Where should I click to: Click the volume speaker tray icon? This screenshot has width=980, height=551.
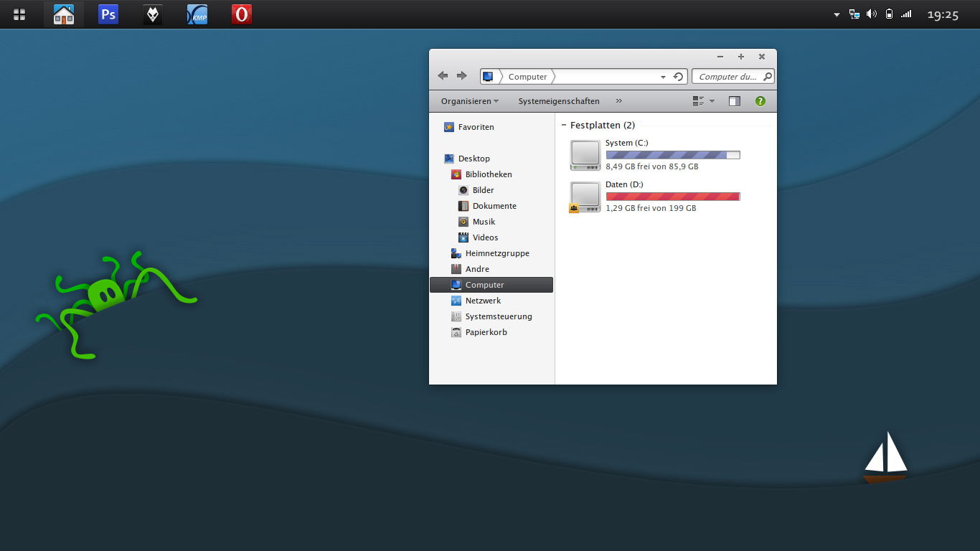coord(872,14)
